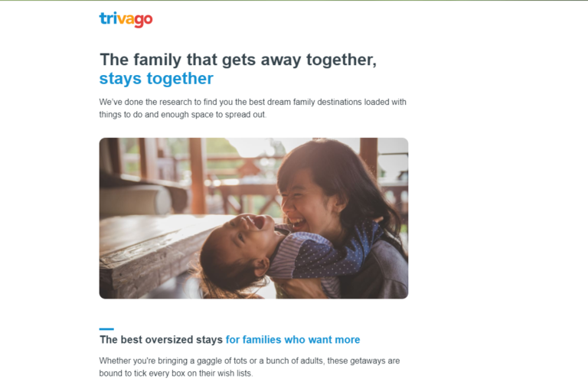Image resolution: width=588 pixels, height=385 pixels.
Task: Open the hero photo of mother and child
Action: (253, 218)
